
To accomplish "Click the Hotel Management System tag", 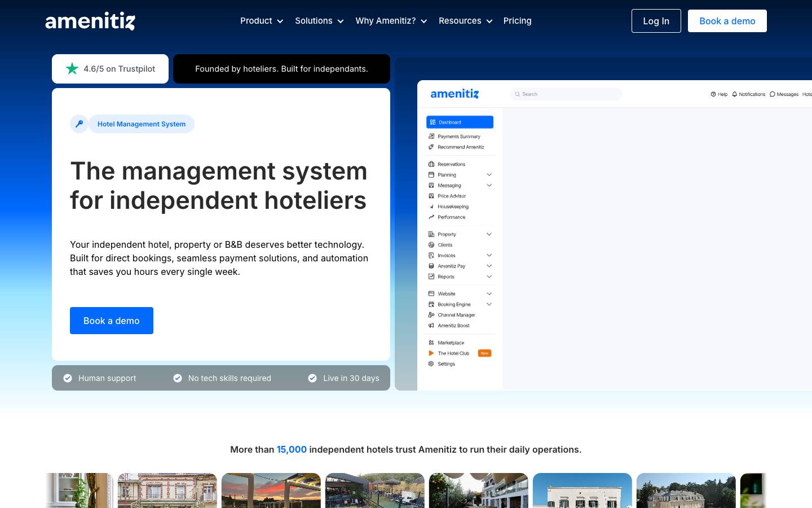I will pyautogui.click(x=142, y=124).
